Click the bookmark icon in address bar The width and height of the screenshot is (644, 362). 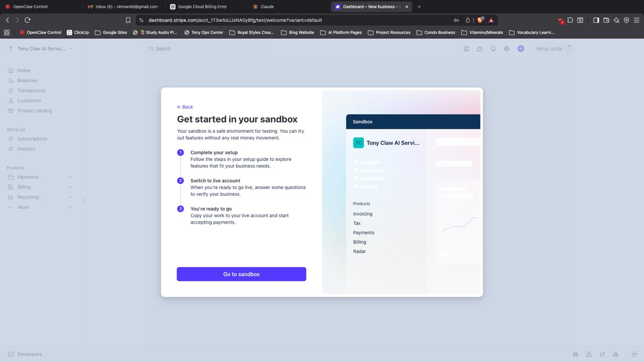coord(128,20)
